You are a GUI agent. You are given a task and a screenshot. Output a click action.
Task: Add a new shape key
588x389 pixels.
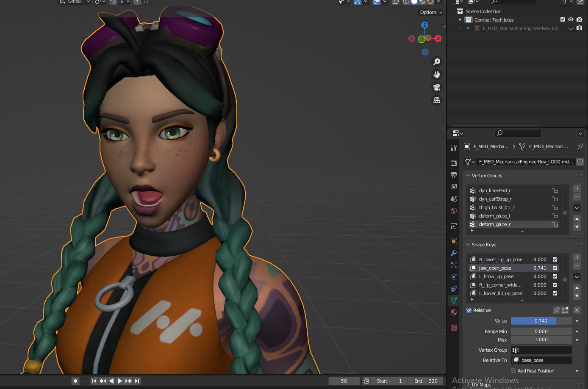coord(577,257)
